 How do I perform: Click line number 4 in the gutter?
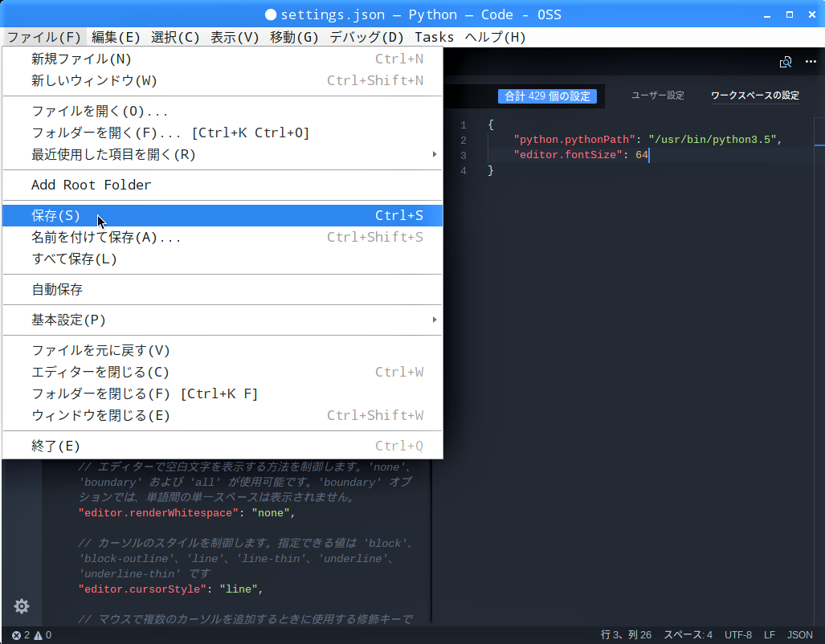[x=463, y=171]
